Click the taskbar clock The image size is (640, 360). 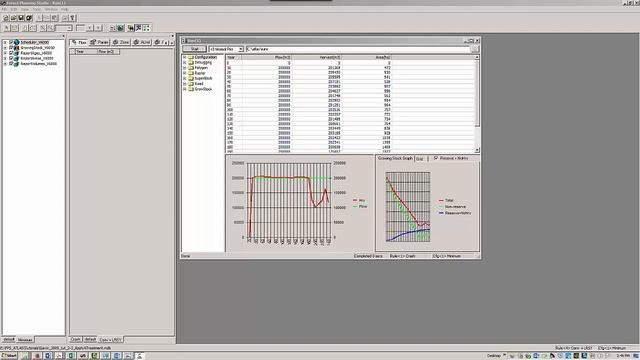(x=623, y=356)
